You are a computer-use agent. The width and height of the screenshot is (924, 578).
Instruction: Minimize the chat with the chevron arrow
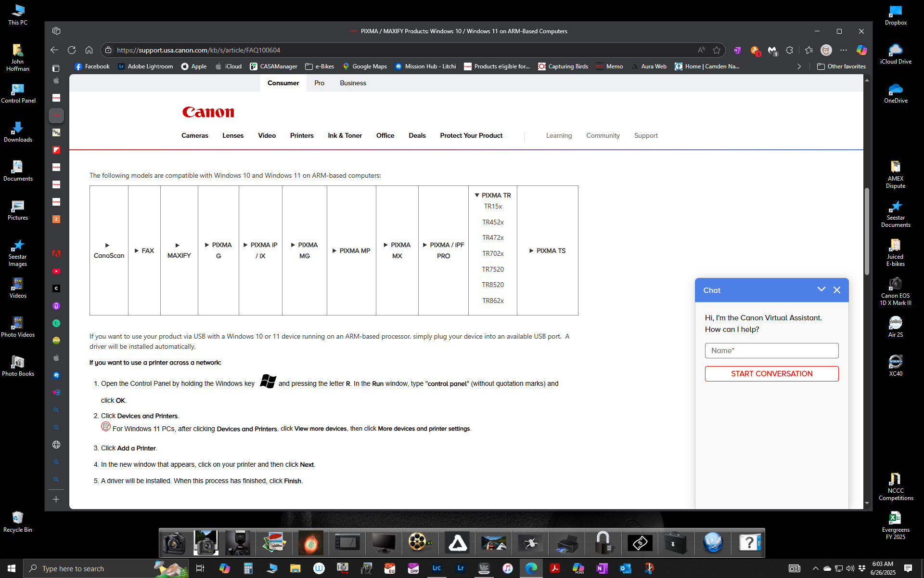coord(821,289)
